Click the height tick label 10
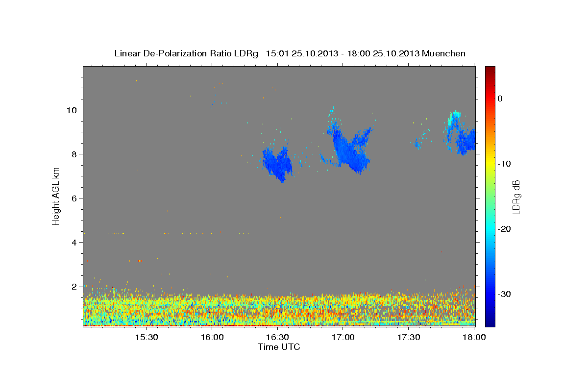Viewport: 588px width, 392px height. click(x=72, y=110)
